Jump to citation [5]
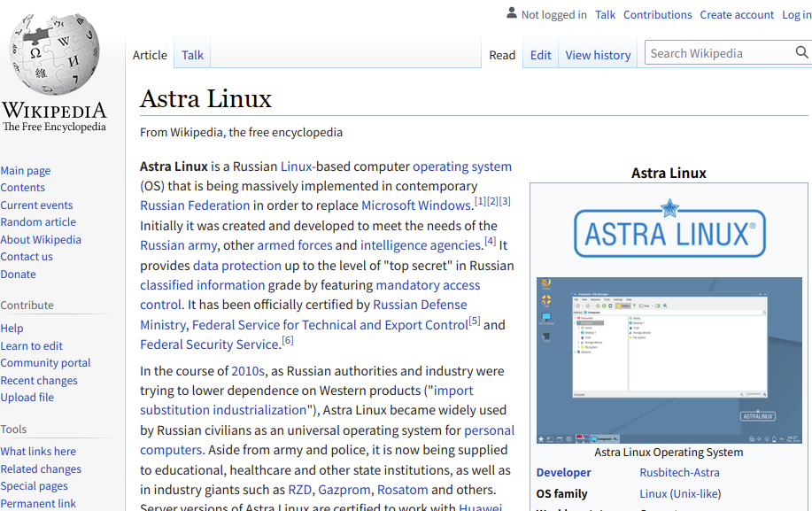The height and width of the screenshot is (511, 812). (475, 321)
